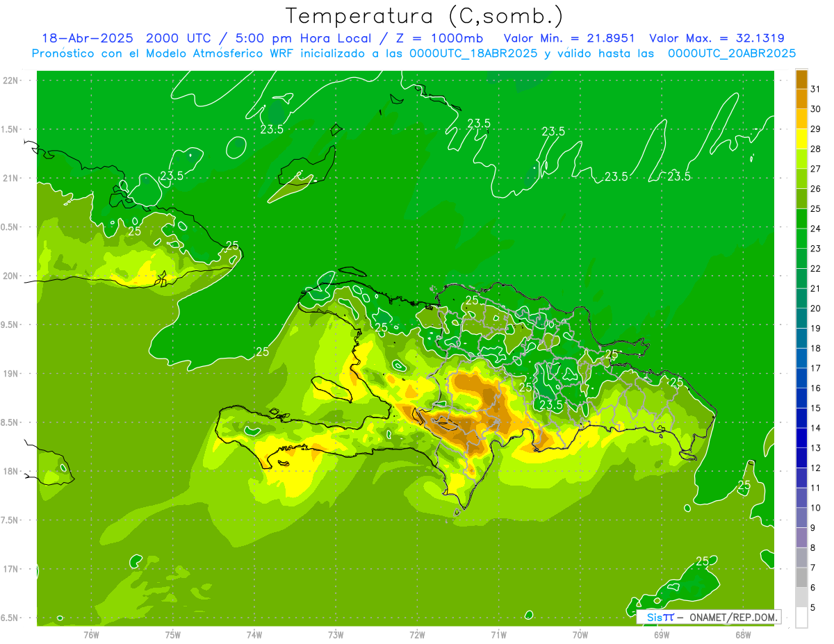834x644 pixels.
Task: Click the "20N" latitude axis label
Action: [11, 276]
